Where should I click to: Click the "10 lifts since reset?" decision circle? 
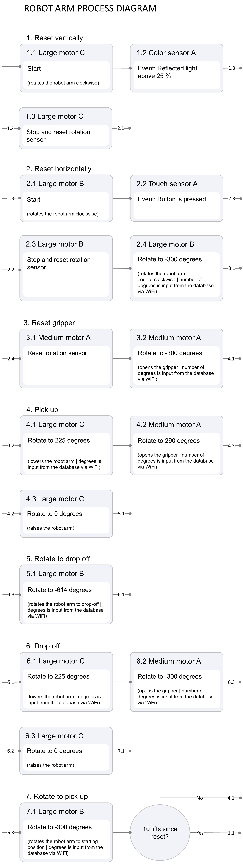160,833
